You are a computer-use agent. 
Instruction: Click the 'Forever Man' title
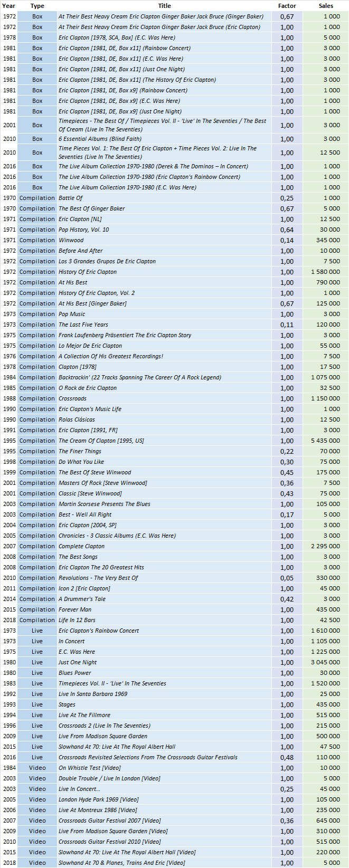(75, 609)
